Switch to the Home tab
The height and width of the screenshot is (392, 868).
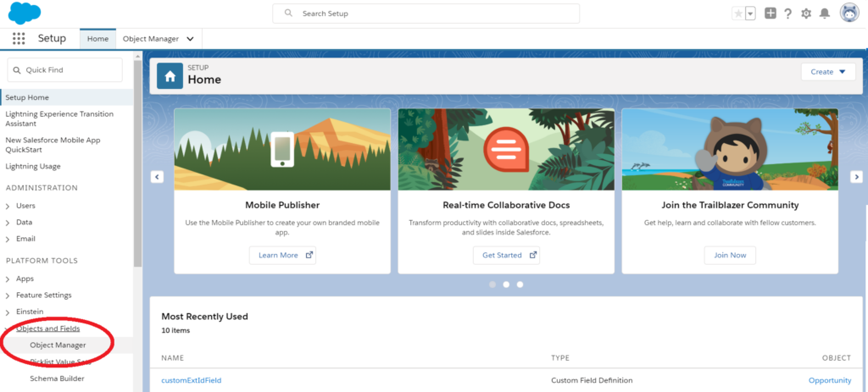98,39
